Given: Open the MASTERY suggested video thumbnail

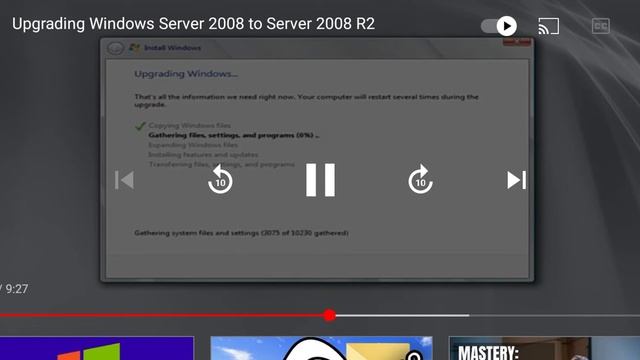Looking at the screenshot, I should [x=544, y=348].
